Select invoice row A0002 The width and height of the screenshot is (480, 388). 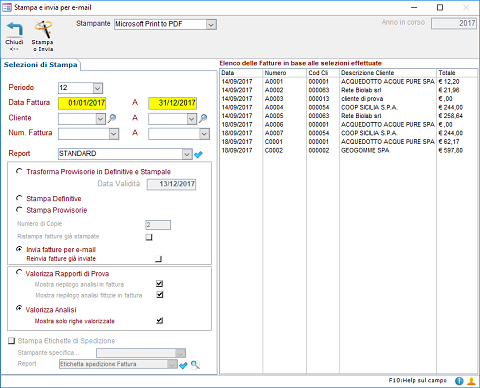[348, 90]
